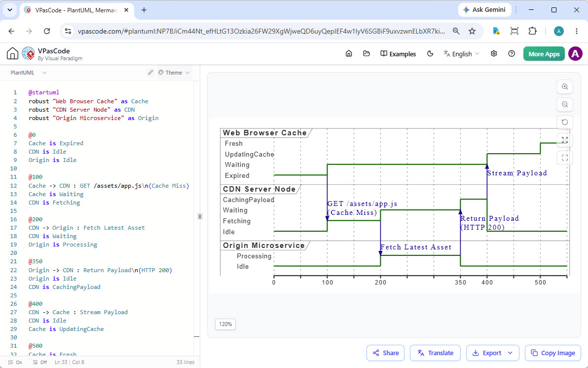Click the 'Fetch Latest Asset' diagram label
588x368 pixels.
point(415,247)
